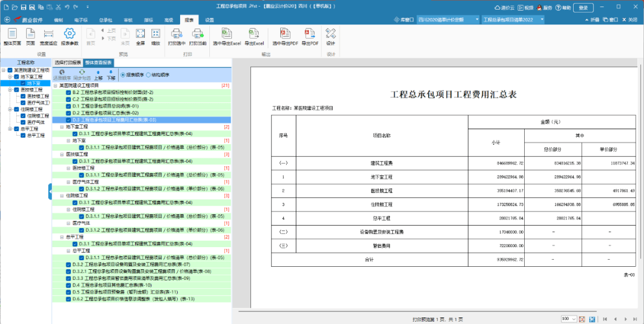The height and width of the screenshot is (324, 644).
Task: Click the 报表参数 gear icon
Action: tap(70, 35)
